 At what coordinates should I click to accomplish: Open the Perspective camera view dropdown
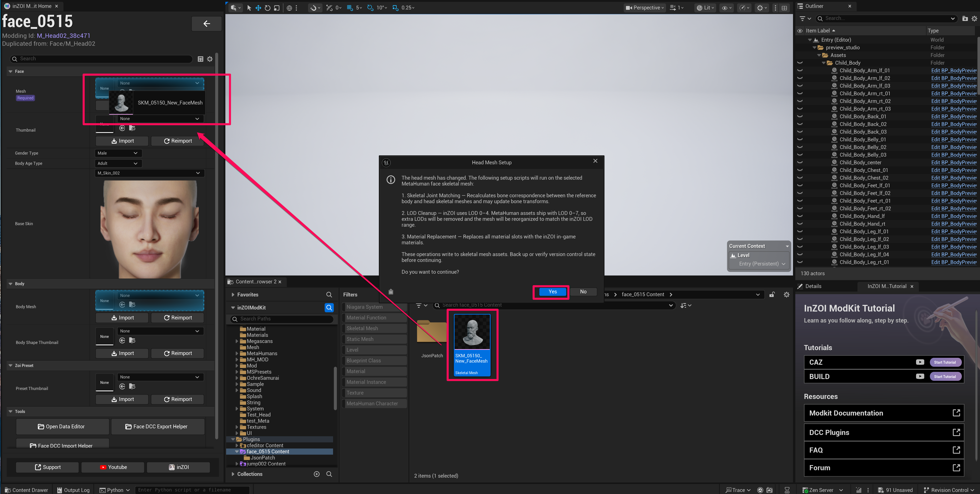[x=645, y=8]
